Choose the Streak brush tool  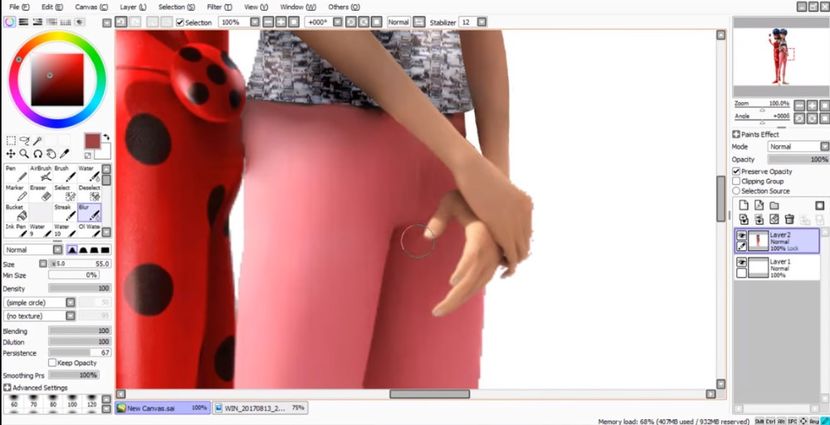click(x=65, y=213)
